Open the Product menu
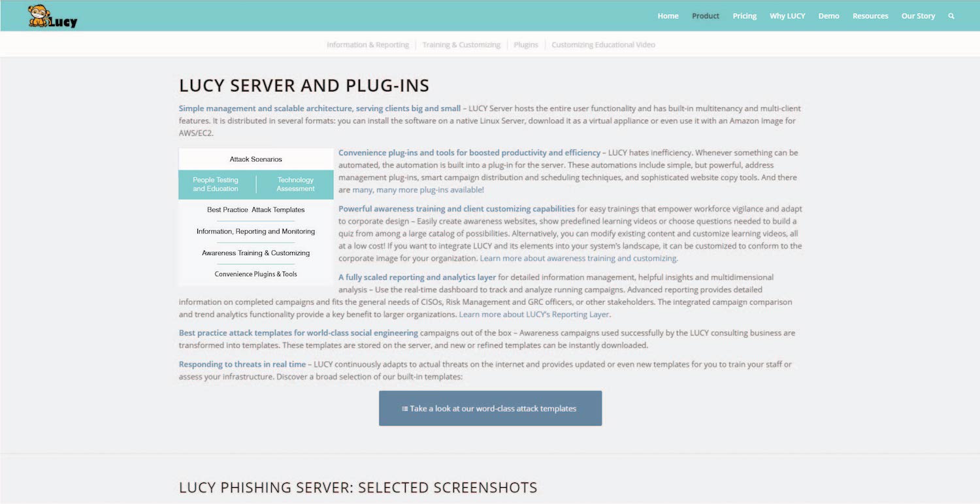 click(x=706, y=16)
